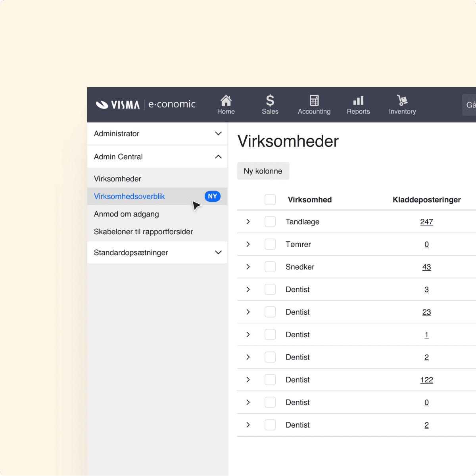Click the 122 Kladdeposteringer link

(x=426, y=380)
